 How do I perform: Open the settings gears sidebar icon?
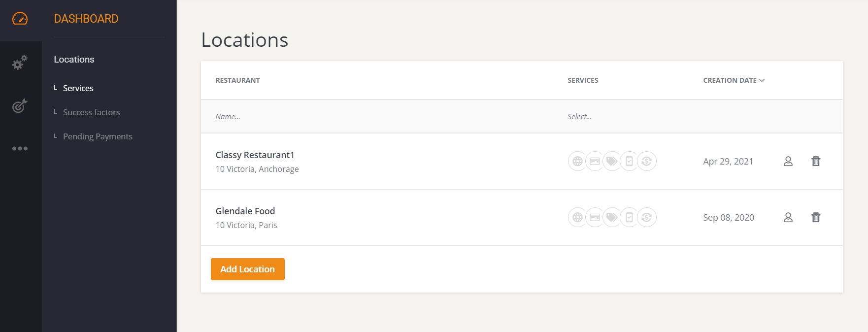point(20,63)
